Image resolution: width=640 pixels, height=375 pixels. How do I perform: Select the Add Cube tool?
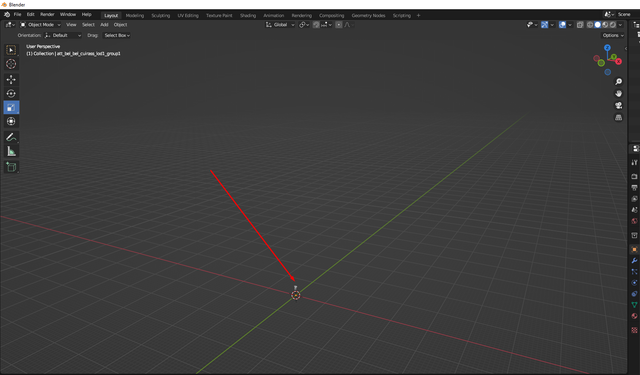point(11,167)
